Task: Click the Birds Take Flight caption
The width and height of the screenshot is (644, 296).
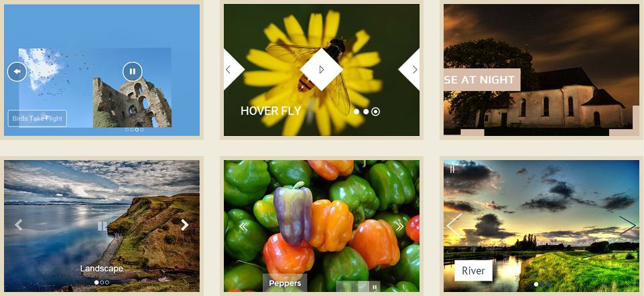Action: [x=38, y=119]
